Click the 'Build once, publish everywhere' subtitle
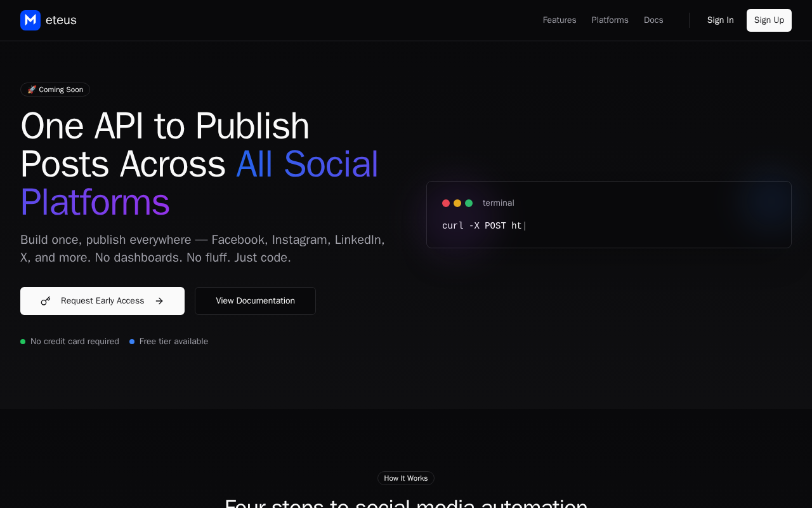The height and width of the screenshot is (508, 812). [x=202, y=248]
